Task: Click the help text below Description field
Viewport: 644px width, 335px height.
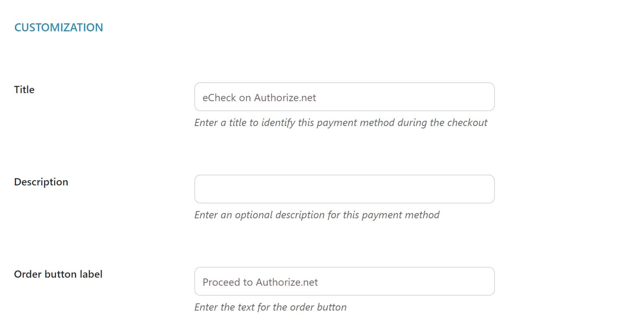Action: pos(317,215)
